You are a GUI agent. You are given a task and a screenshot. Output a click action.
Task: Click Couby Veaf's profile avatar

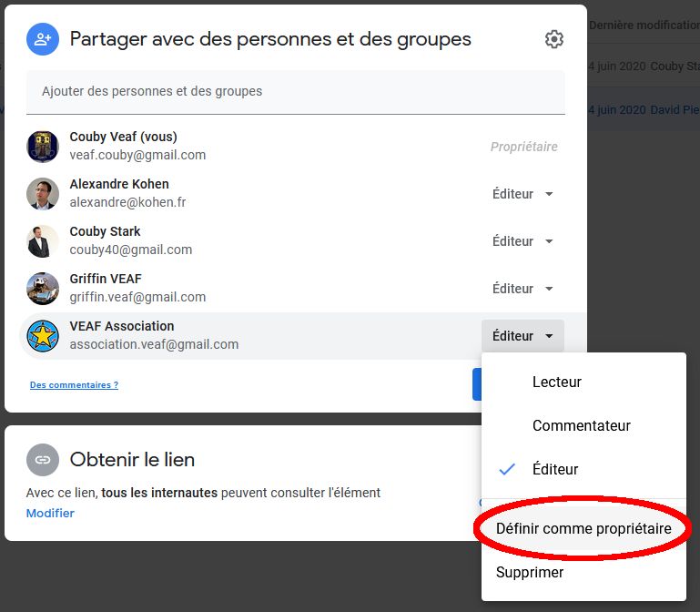(43, 147)
